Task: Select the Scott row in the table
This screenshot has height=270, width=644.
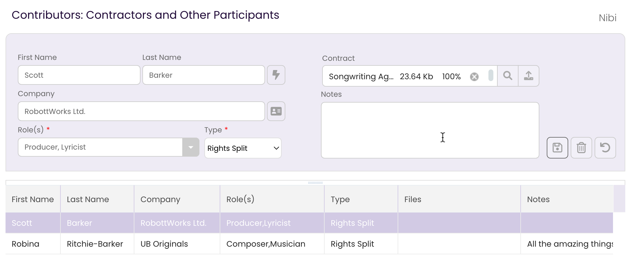Action: tap(309, 223)
